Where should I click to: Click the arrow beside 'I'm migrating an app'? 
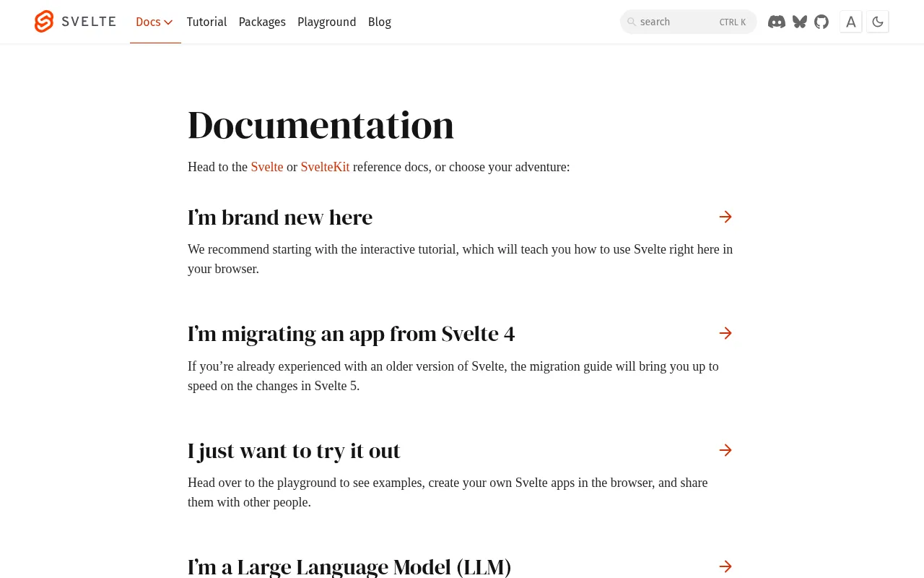(725, 333)
